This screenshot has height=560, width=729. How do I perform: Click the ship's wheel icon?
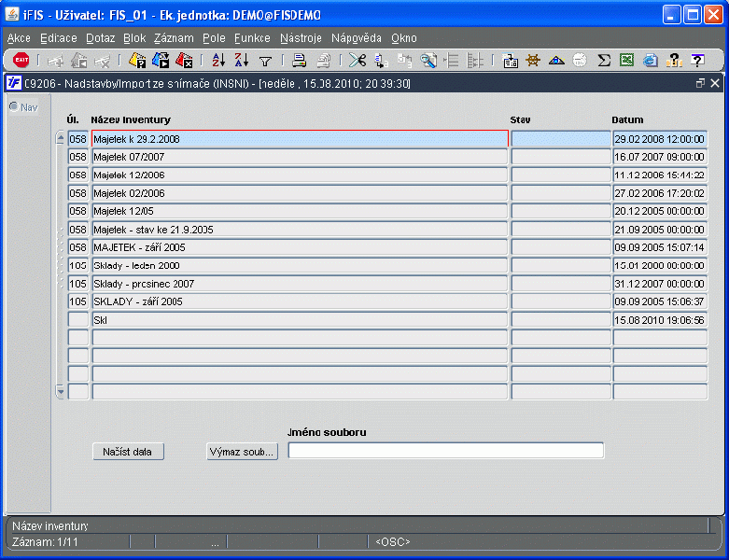[533, 61]
